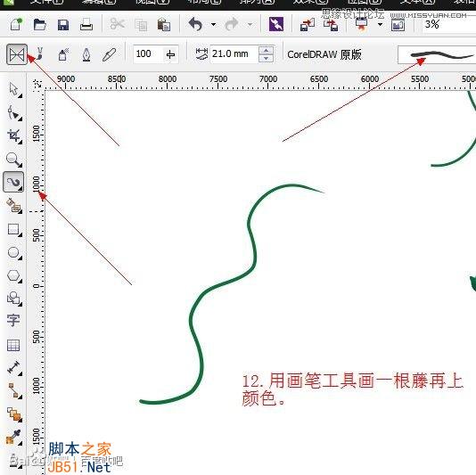This screenshot has width=476, height=475.
Task: Open the 3% zoom level box
Action: [448, 24]
